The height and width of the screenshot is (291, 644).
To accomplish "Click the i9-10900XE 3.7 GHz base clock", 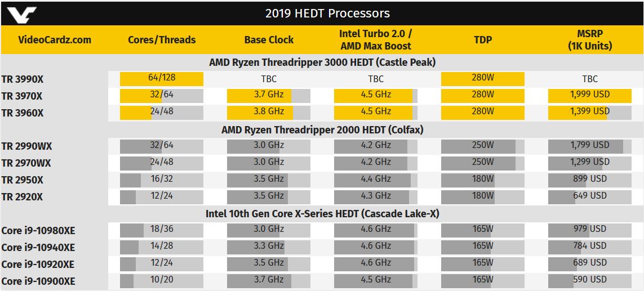I will click(x=269, y=280).
